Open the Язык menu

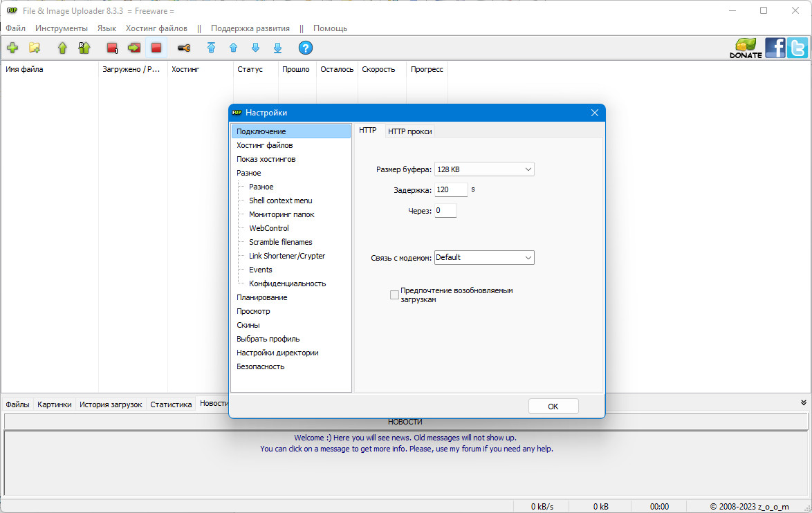pyautogui.click(x=107, y=28)
